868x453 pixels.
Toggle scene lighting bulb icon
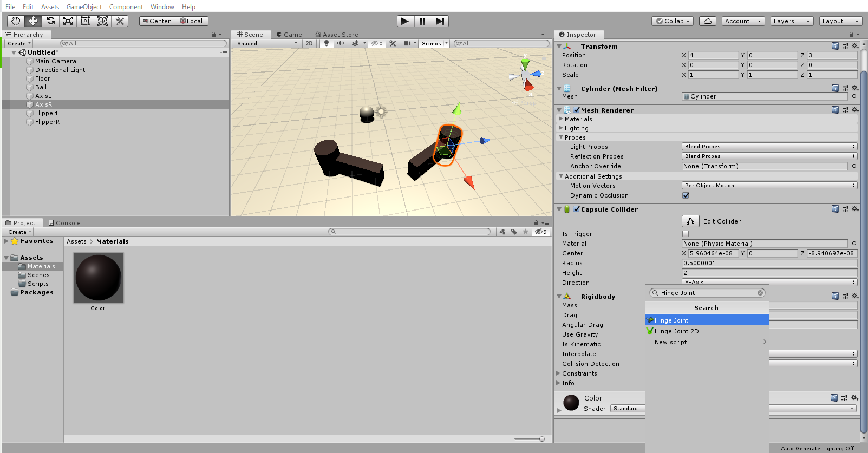326,43
